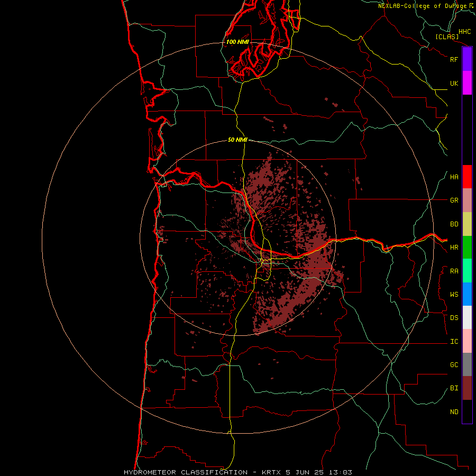The height and width of the screenshot is (476, 476).
Task: Click the GR label in the legend
Action: (454, 200)
